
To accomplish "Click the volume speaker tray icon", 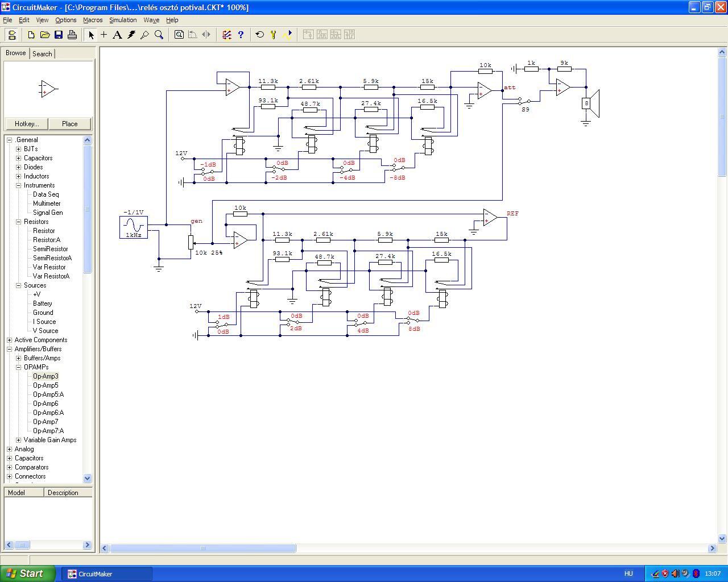I will (675, 573).
